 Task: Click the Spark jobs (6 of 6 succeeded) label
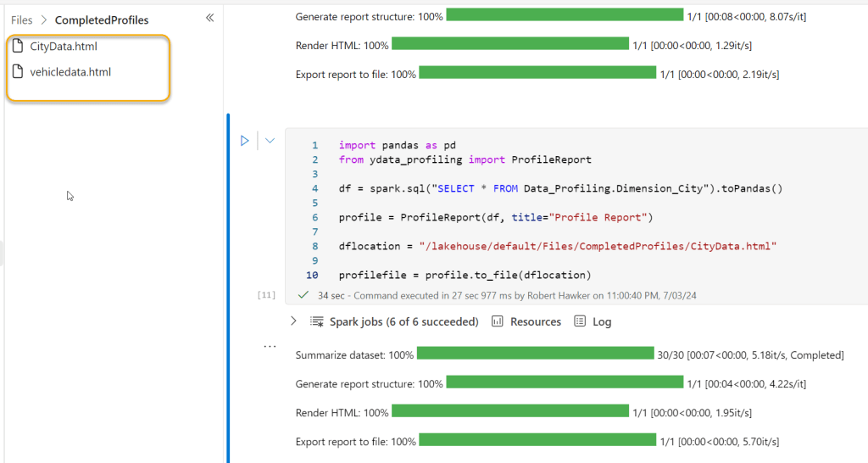pos(404,321)
